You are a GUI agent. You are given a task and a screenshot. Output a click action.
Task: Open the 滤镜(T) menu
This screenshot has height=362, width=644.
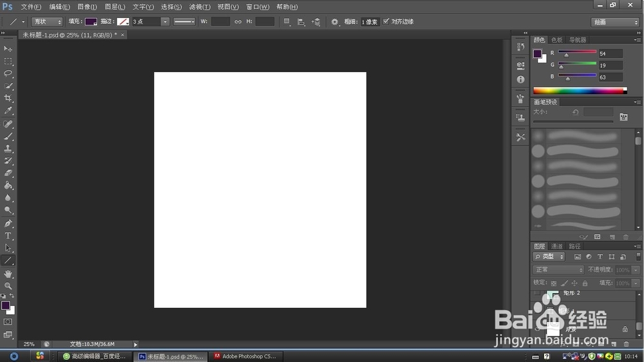click(200, 7)
